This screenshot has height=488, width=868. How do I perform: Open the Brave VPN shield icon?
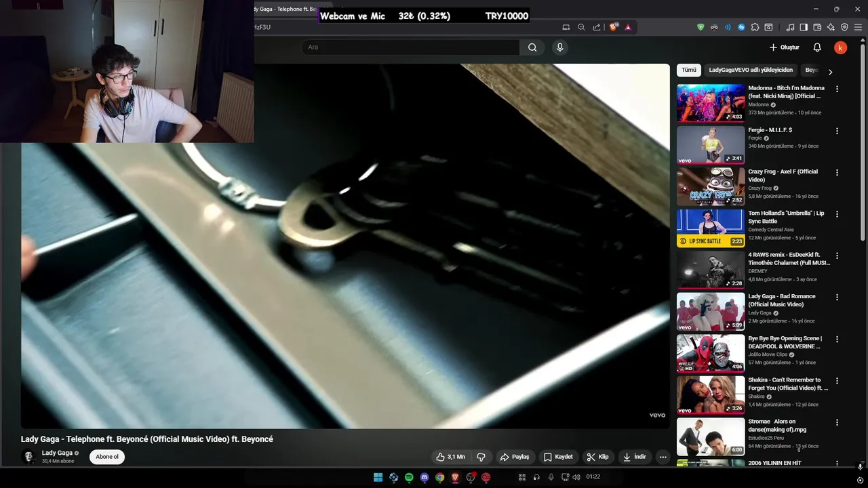pyautogui.click(x=844, y=27)
